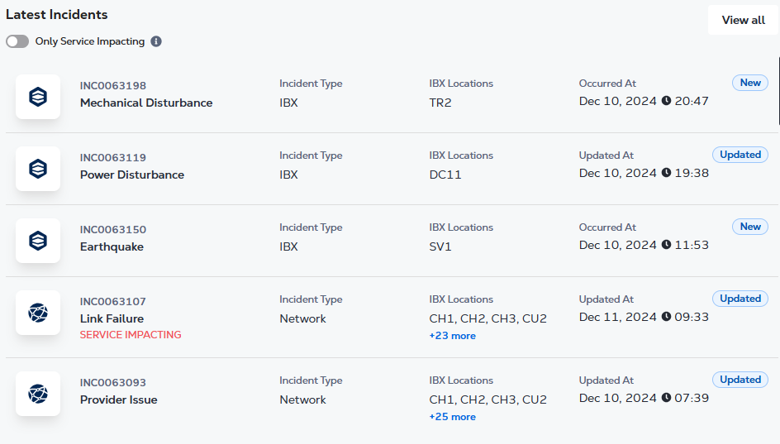The width and height of the screenshot is (780, 444).
Task: Click the network globe icon for Provider Issue
Action: [38, 394]
